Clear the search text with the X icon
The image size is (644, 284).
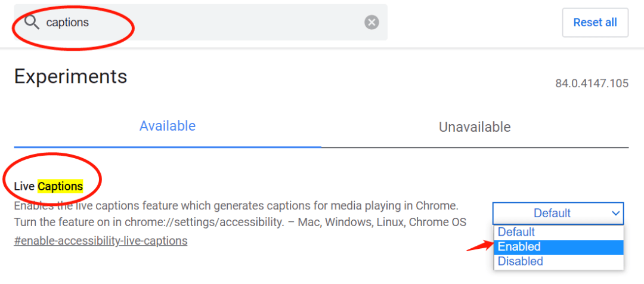(371, 23)
